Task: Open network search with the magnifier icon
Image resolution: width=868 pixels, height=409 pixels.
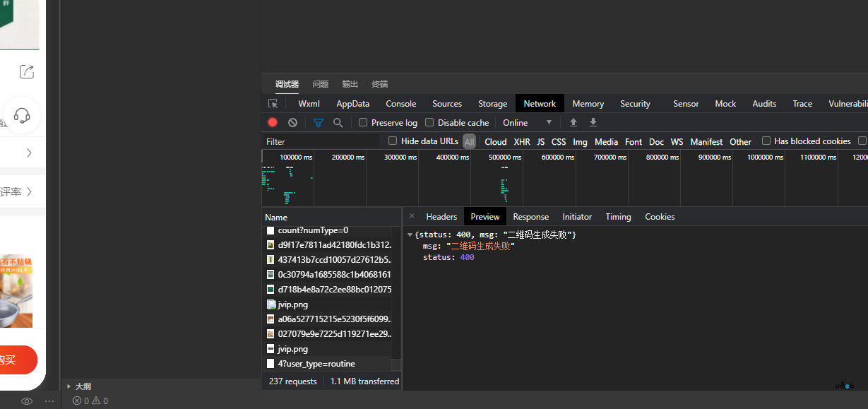Action: (338, 122)
